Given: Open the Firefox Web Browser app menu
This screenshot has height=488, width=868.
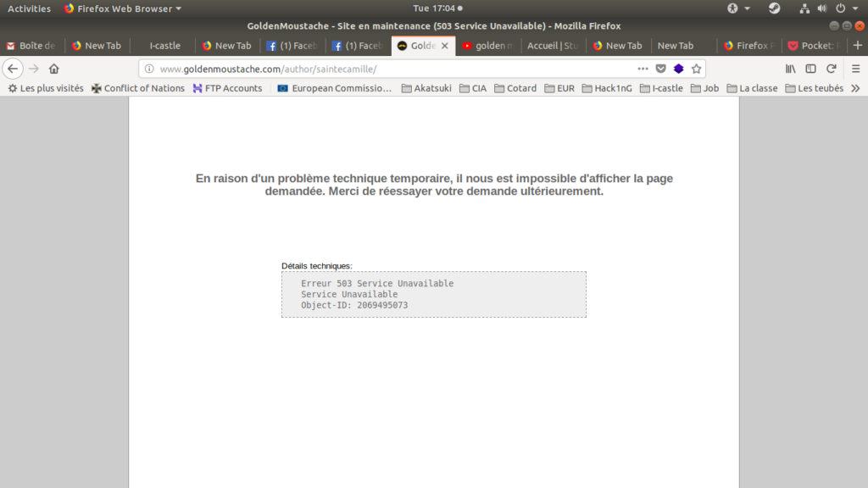Looking at the screenshot, I should click(x=122, y=8).
